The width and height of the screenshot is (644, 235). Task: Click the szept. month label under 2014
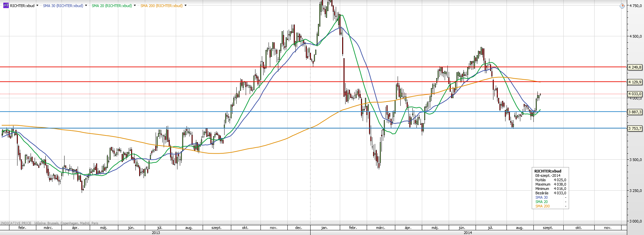click(548, 228)
